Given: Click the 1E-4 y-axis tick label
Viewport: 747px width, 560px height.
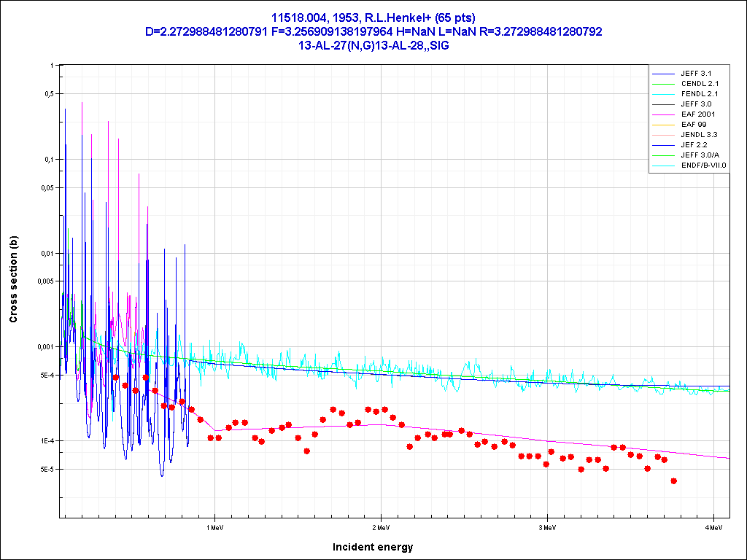Looking at the screenshot, I should (45, 441).
